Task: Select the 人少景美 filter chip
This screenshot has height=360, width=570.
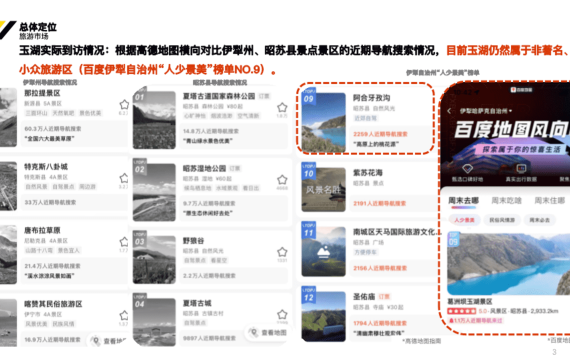Action: point(464,220)
